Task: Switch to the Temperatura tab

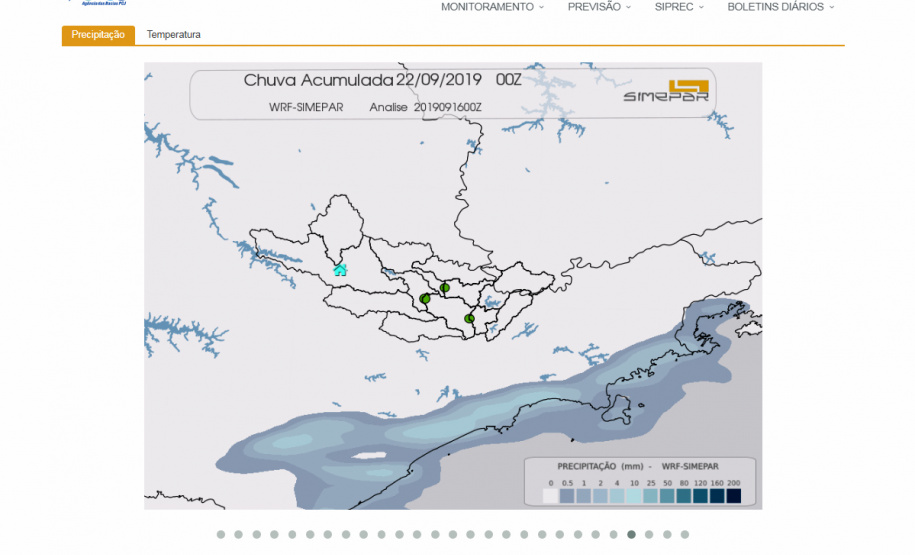Action: [x=174, y=35]
